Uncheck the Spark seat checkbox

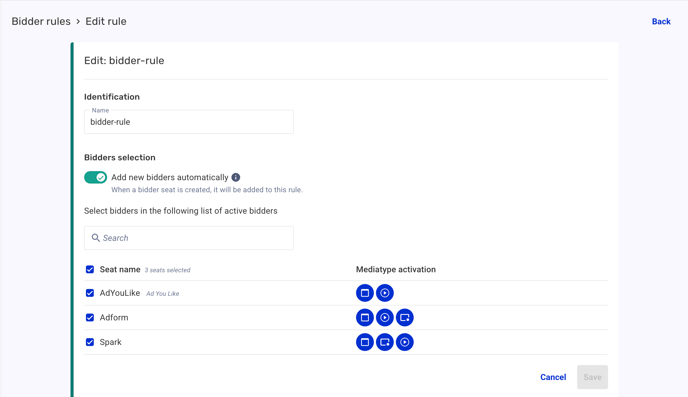point(90,342)
